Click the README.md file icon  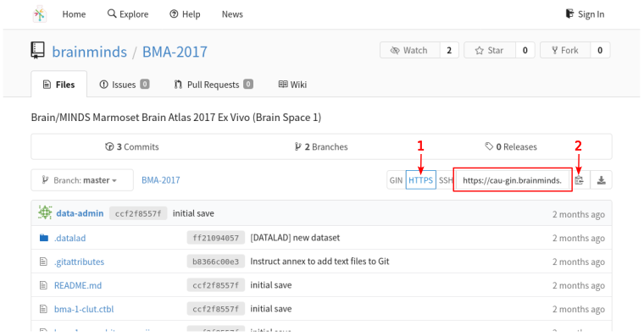tap(43, 285)
